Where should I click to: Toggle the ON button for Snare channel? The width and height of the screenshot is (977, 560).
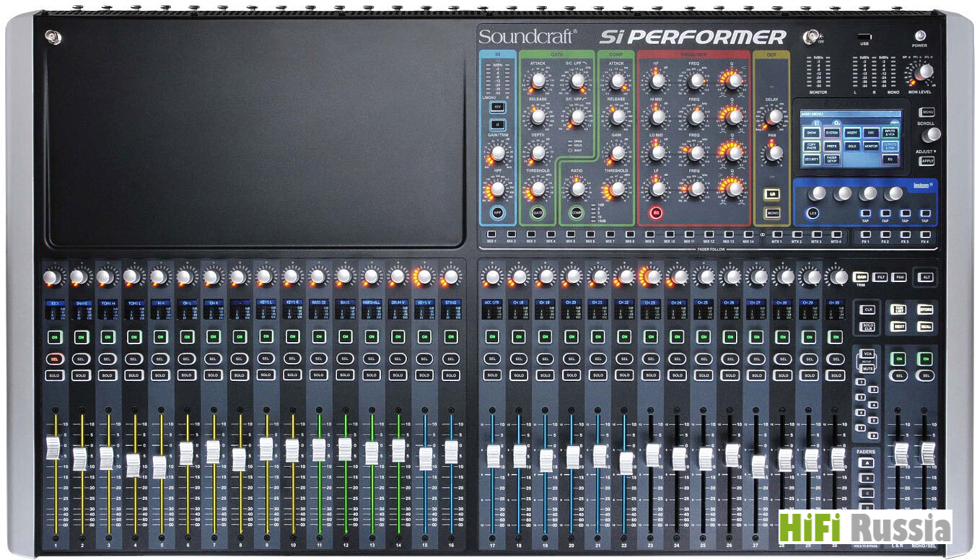pos(80,336)
